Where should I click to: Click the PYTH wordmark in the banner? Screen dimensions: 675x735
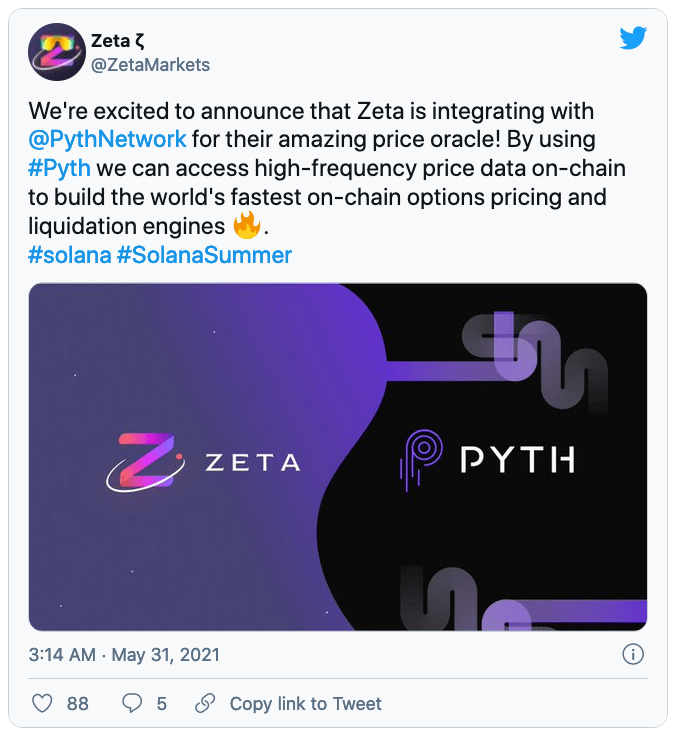pyautogui.click(x=518, y=459)
